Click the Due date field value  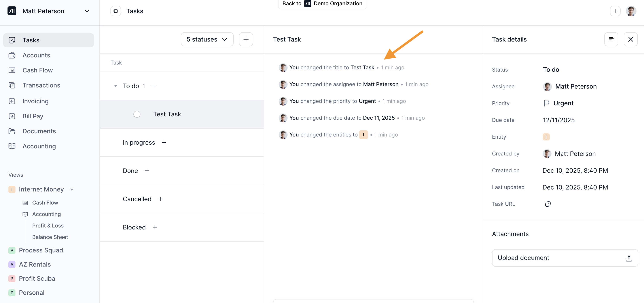pyautogui.click(x=559, y=120)
